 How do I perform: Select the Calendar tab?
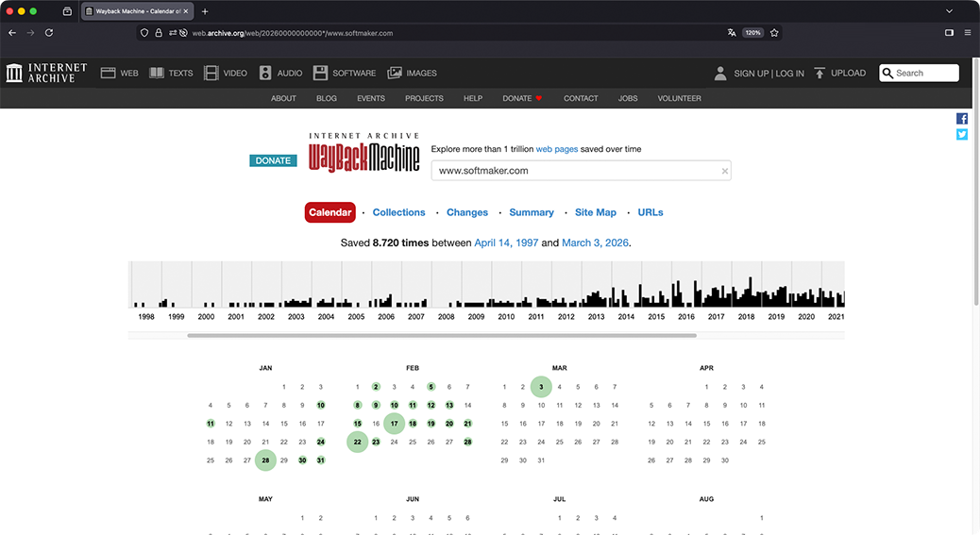pos(330,212)
